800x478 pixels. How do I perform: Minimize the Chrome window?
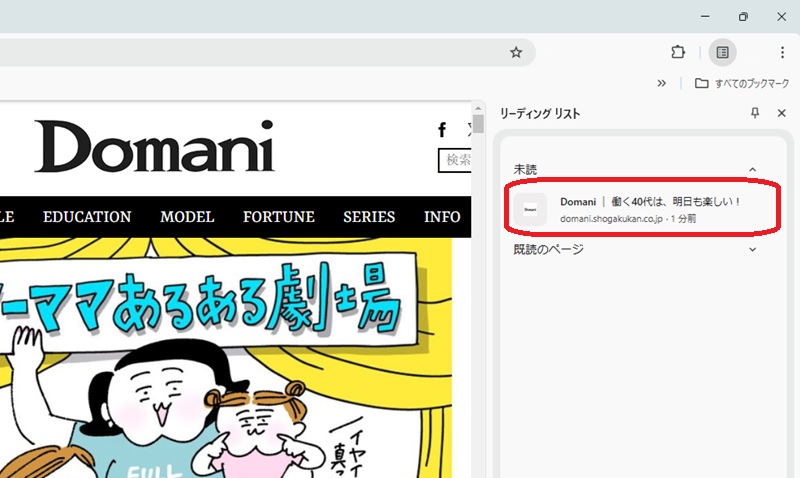tap(705, 16)
